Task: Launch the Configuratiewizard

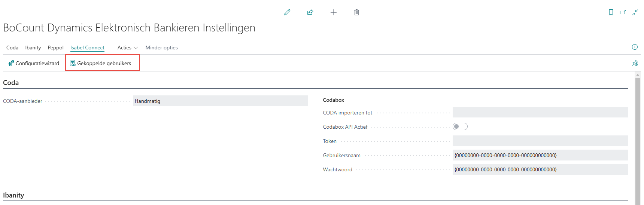Action: tap(34, 63)
